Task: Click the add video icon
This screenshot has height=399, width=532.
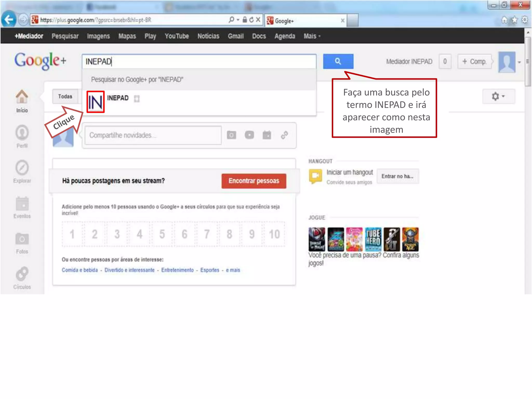Action: [249, 135]
